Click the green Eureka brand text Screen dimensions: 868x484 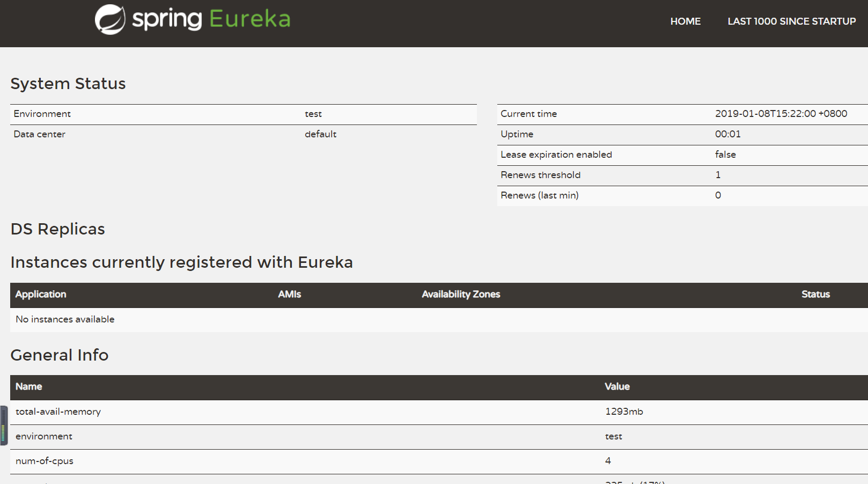(249, 19)
